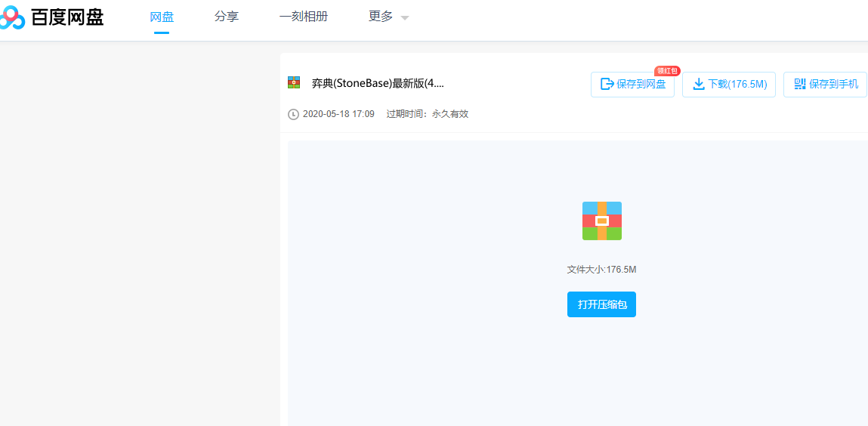Viewport: 868px width, 426px height.
Task: Click the date text 2020-05-18 17:09
Action: click(338, 115)
